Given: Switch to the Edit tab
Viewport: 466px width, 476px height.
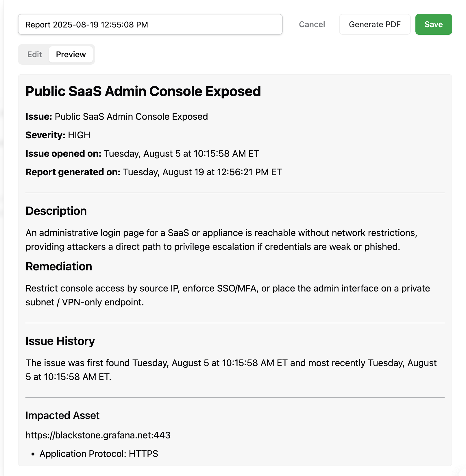Looking at the screenshot, I should [34, 54].
